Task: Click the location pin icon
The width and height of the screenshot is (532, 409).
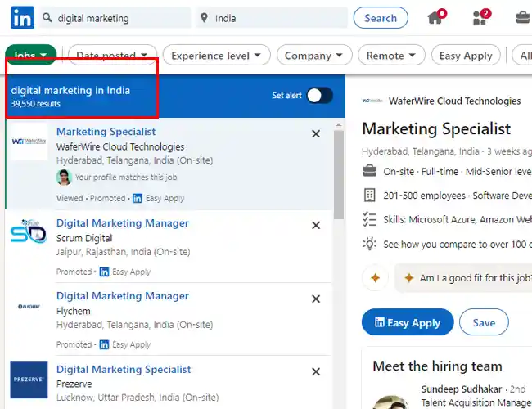Action: pos(204,18)
